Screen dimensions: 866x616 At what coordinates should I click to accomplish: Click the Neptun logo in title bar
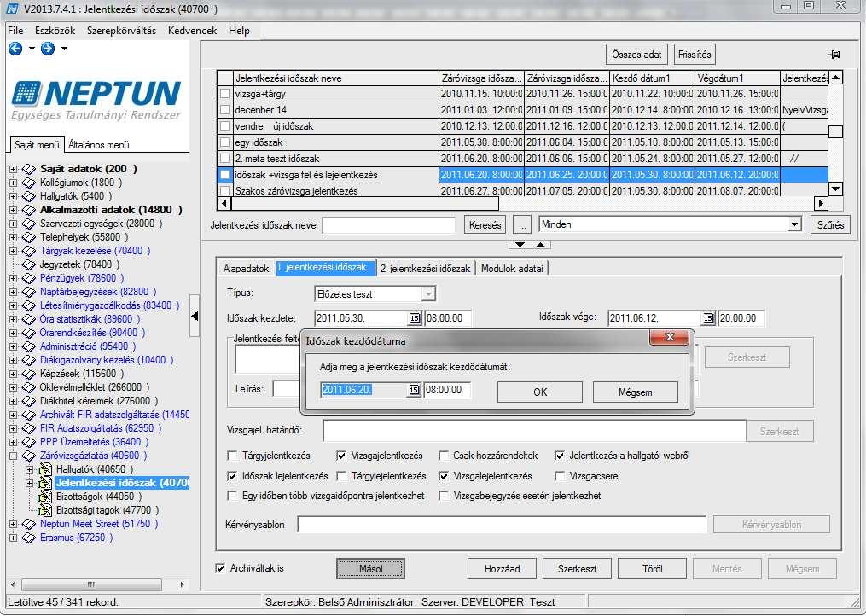point(12,9)
